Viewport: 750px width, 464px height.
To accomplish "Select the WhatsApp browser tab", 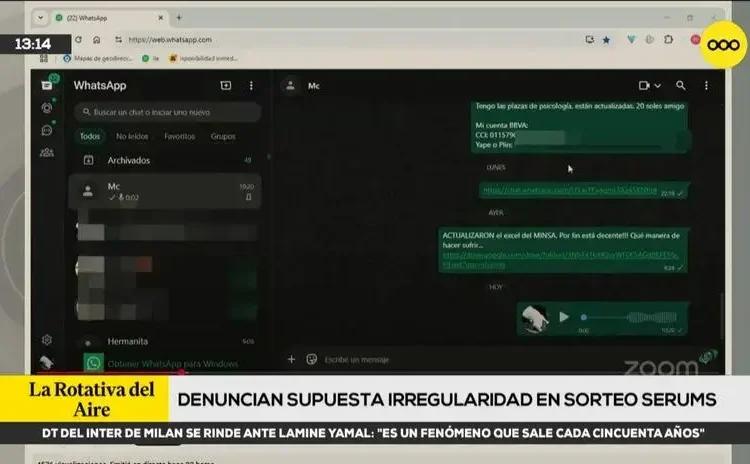I will click(x=110, y=18).
